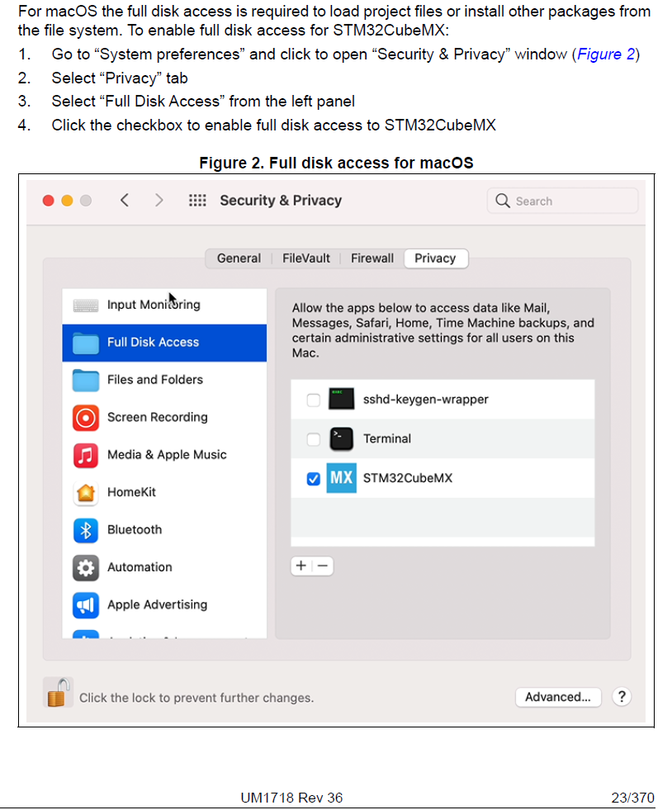Click the Input Monitoring keyboard icon
Image resolution: width=672 pixels, height=810 pixels.
[86, 306]
